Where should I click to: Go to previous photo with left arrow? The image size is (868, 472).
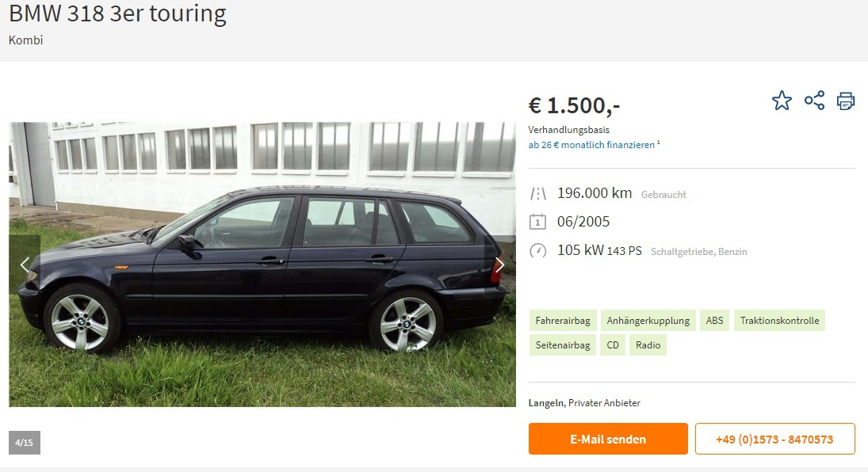point(25,265)
